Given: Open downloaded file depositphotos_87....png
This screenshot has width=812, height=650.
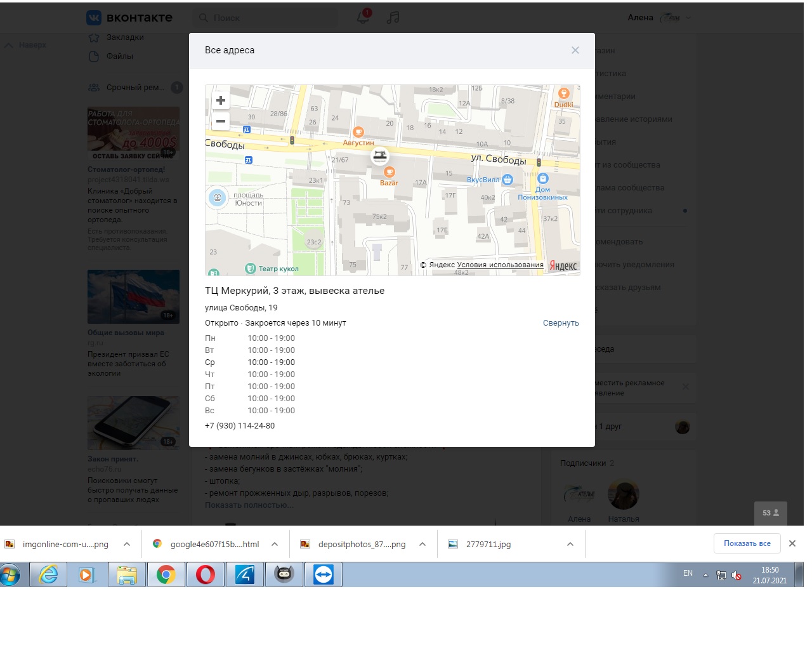Looking at the screenshot, I should coord(362,544).
